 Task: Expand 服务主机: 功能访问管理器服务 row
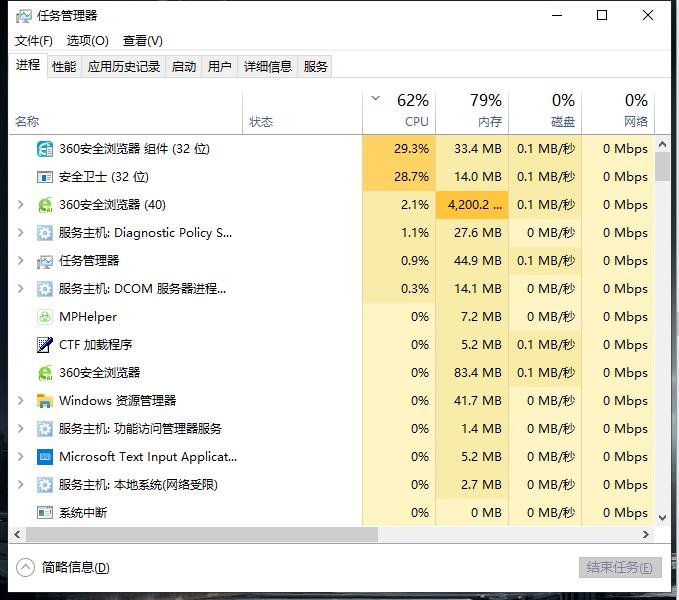point(20,429)
